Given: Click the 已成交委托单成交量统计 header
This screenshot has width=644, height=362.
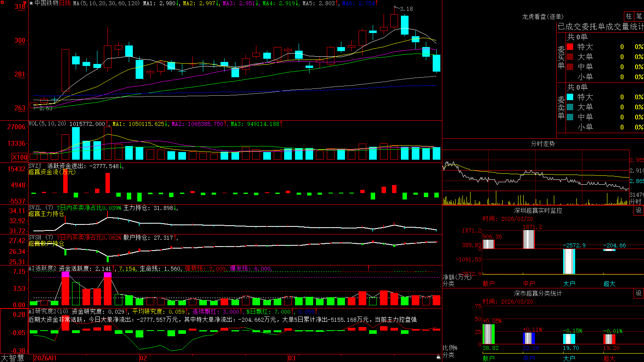Looking at the screenshot, I should (x=601, y=27).
